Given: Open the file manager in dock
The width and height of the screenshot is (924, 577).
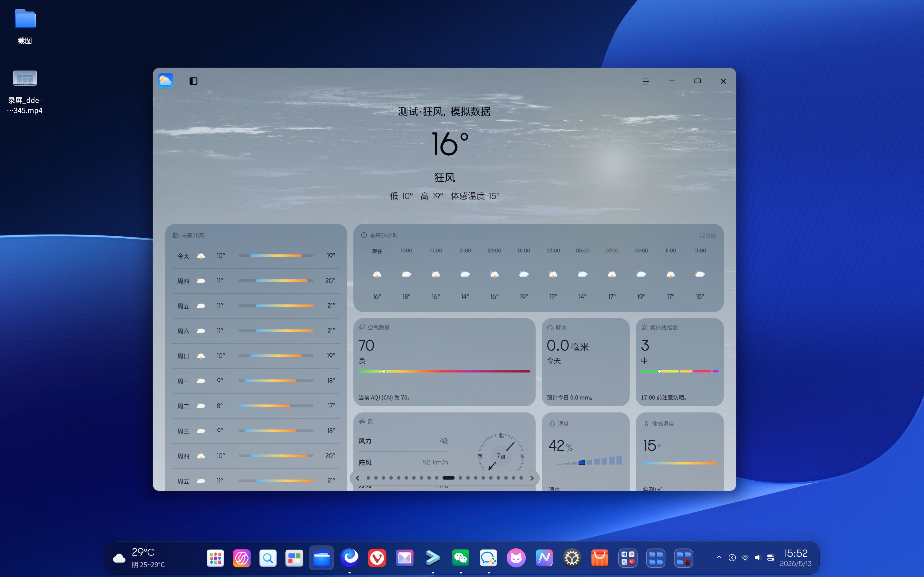Looking at the screenshot, I should [321, 558].
